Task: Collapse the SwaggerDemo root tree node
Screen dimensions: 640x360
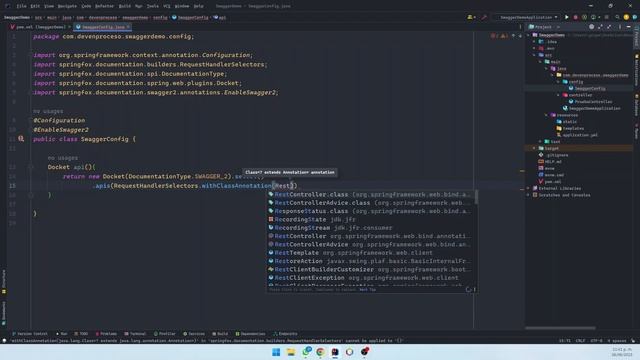Action: (529, 35)
